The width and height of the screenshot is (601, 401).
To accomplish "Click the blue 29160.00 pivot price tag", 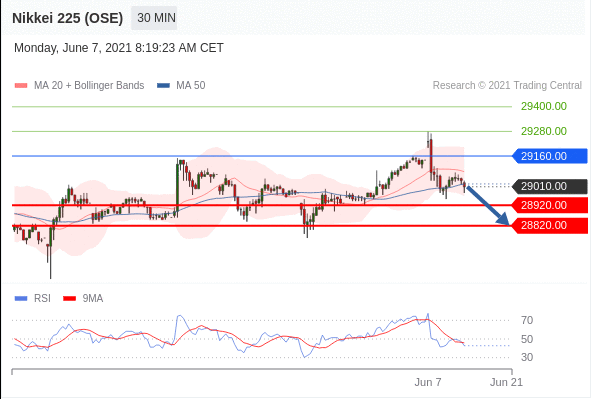I will pyautogui.click(x=550, y=156).
